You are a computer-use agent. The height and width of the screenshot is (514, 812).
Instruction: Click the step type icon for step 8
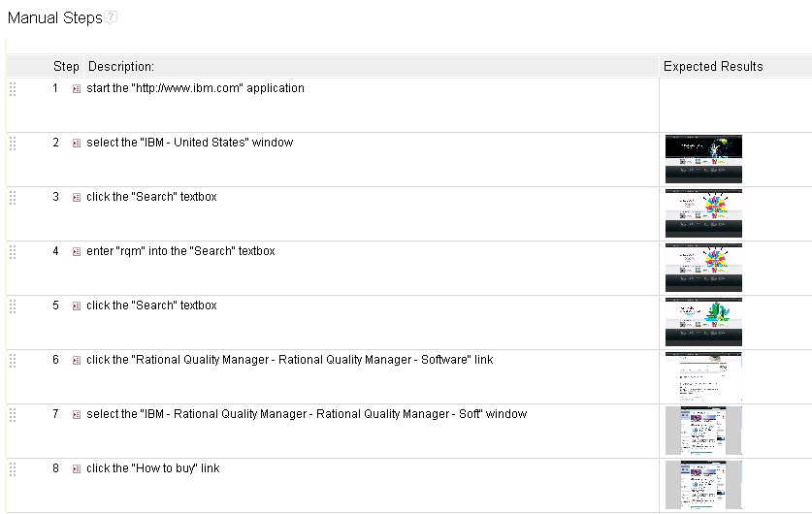tap(77, 469)
